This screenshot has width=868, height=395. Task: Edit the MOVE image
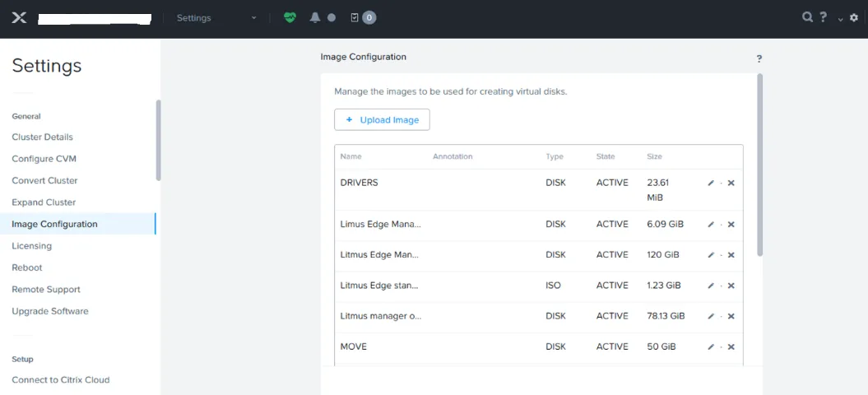click(711, 346)
